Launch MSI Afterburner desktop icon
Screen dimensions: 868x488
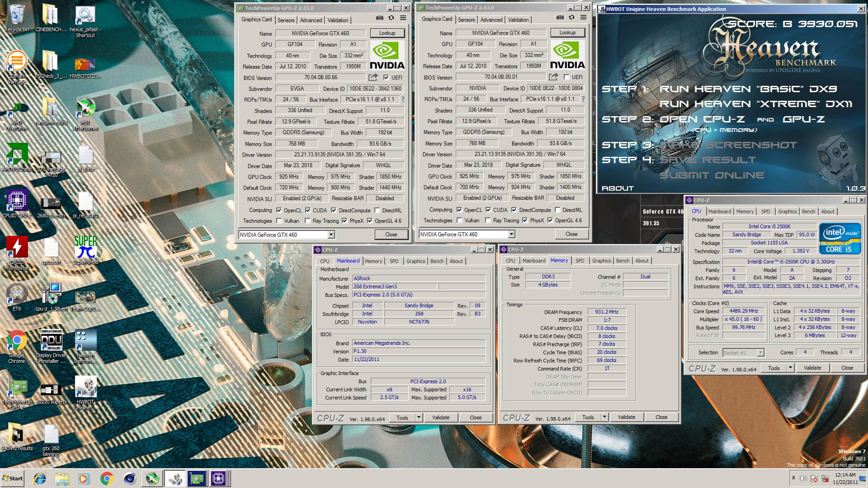coord(85,114)
